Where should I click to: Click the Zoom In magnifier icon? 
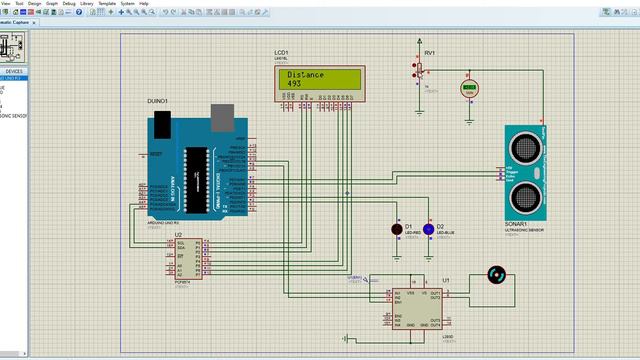click(129, 12)
